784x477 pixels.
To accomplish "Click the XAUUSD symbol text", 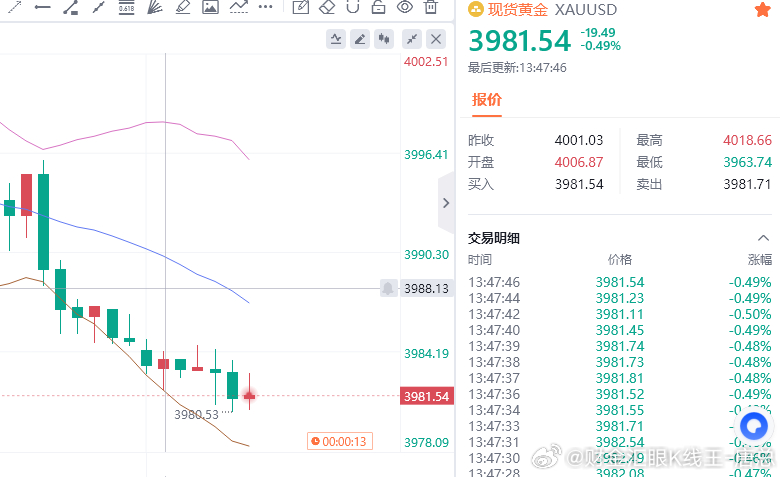I will point(586,10).
